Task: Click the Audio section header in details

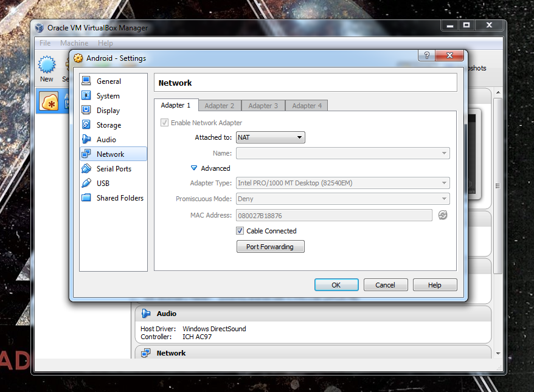Action: 313,314
